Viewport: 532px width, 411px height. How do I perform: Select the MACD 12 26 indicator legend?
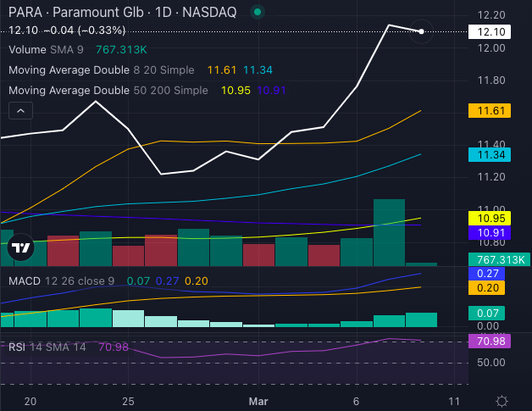tap(59, 280)
